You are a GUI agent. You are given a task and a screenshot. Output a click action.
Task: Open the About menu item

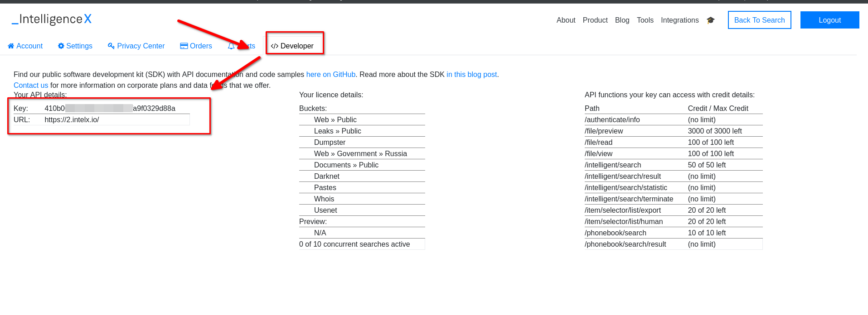pyautogui.click(x=566, y=20)
